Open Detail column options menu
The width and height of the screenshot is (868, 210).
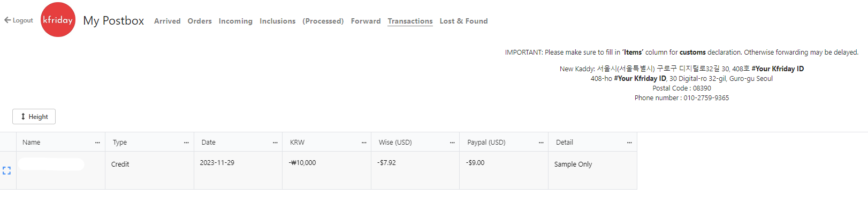pyautogui.click(x=629, y=142)
